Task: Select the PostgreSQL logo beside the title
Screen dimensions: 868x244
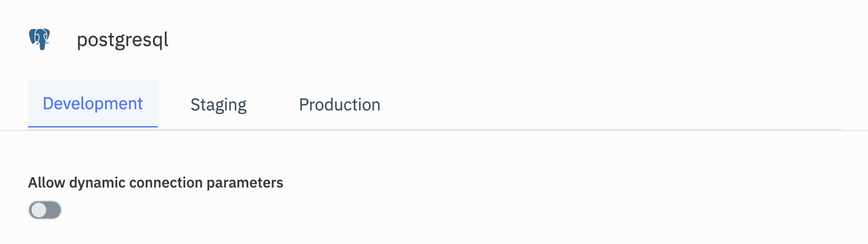Action: (x=39, y=39)
